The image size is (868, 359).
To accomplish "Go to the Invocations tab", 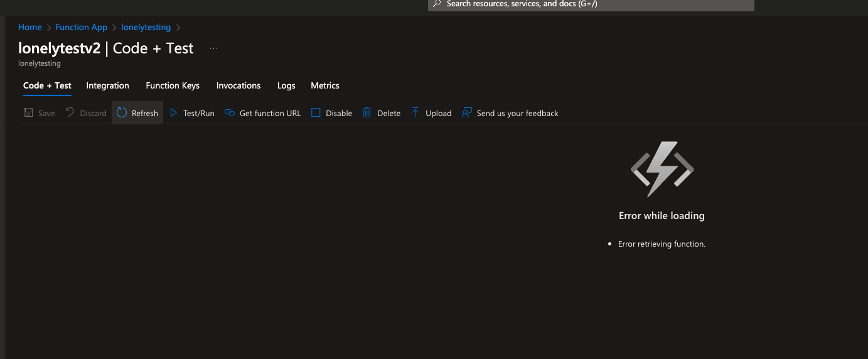I will point(238,85).
